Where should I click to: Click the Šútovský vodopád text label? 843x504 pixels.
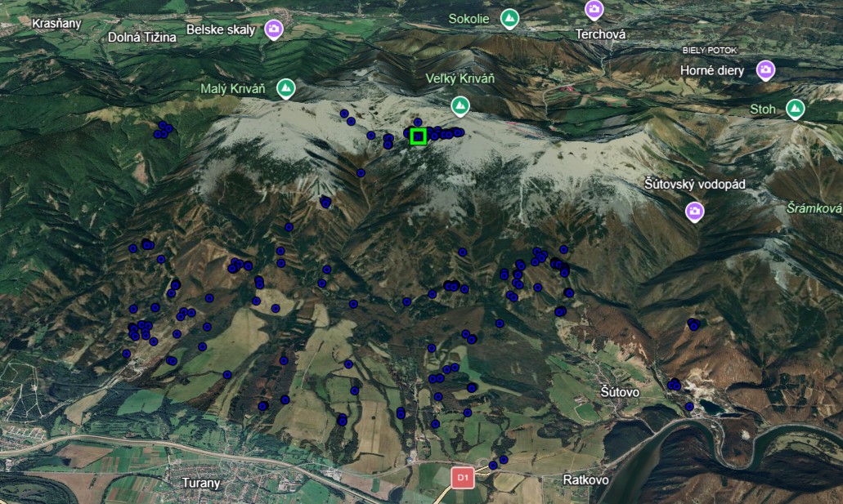(695, 185)
